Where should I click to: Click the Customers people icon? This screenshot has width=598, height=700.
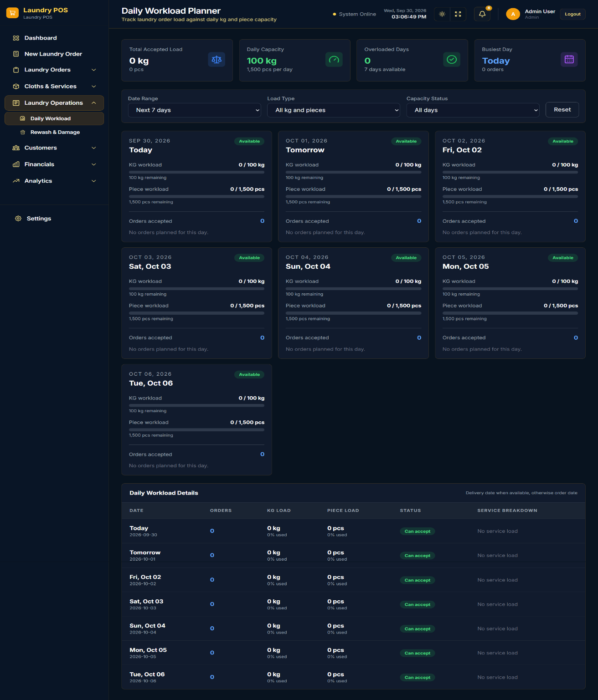click(16, 148)
